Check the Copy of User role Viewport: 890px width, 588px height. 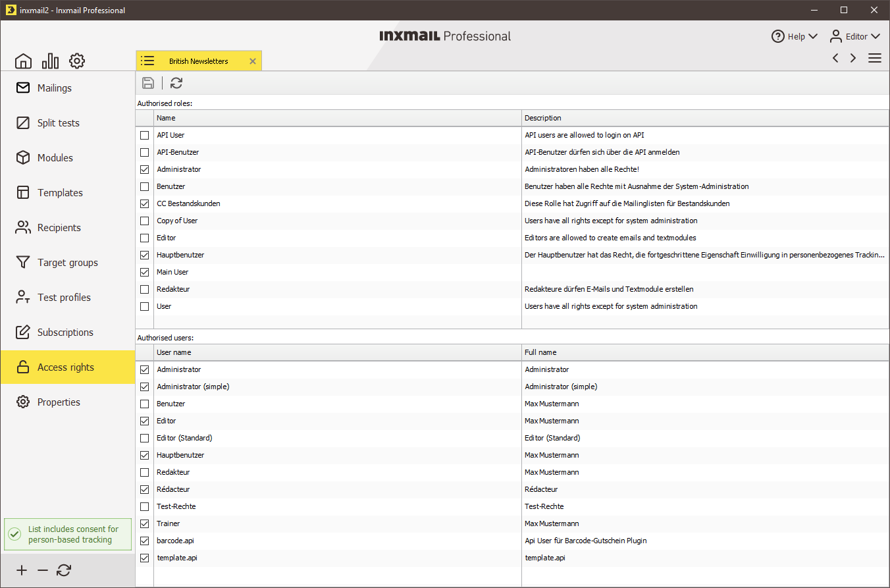(145, 221)
